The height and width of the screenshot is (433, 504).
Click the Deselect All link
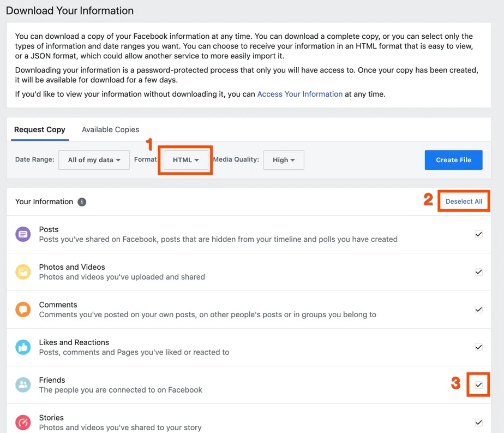coord(464,201)
